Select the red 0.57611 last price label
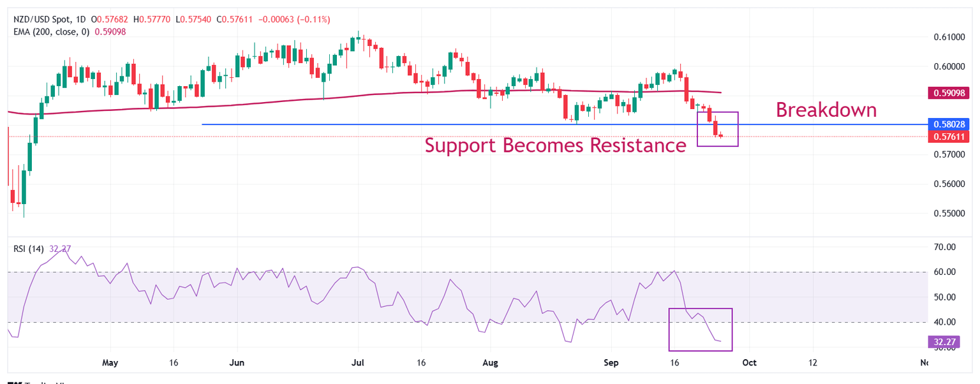 pos(947,137)
